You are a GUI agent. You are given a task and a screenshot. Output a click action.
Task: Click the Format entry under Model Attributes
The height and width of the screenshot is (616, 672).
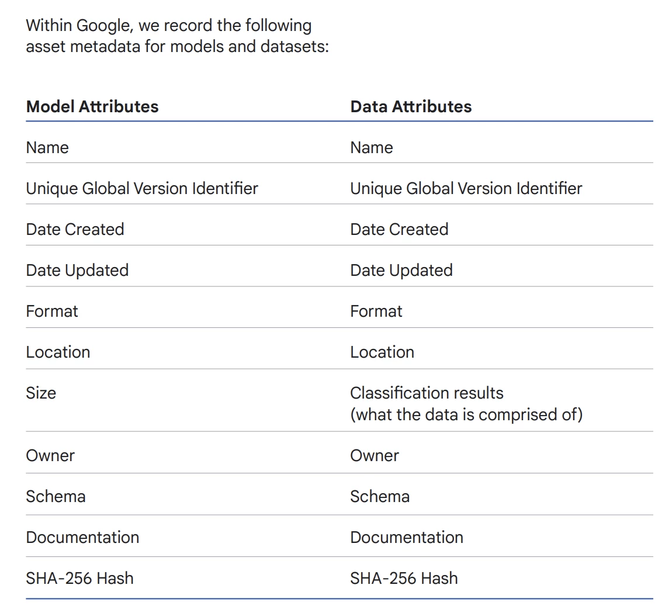pos(52,312)
